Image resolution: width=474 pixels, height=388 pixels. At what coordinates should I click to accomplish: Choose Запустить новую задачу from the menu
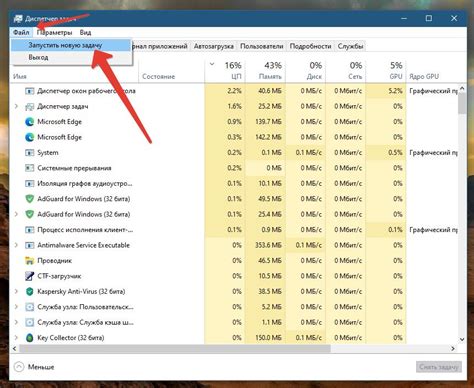click(71, 45)
